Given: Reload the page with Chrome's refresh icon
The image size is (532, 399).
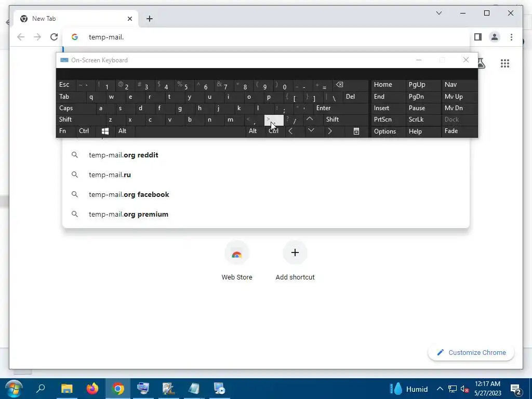Looking at the screenshot, I should pyautogui.click(x=54, y=37).
